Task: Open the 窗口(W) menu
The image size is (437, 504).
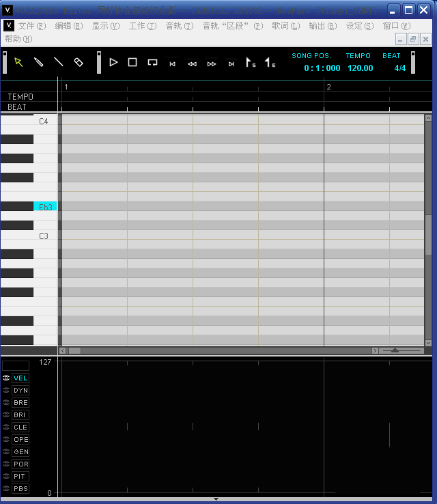Action: point(397,26)
